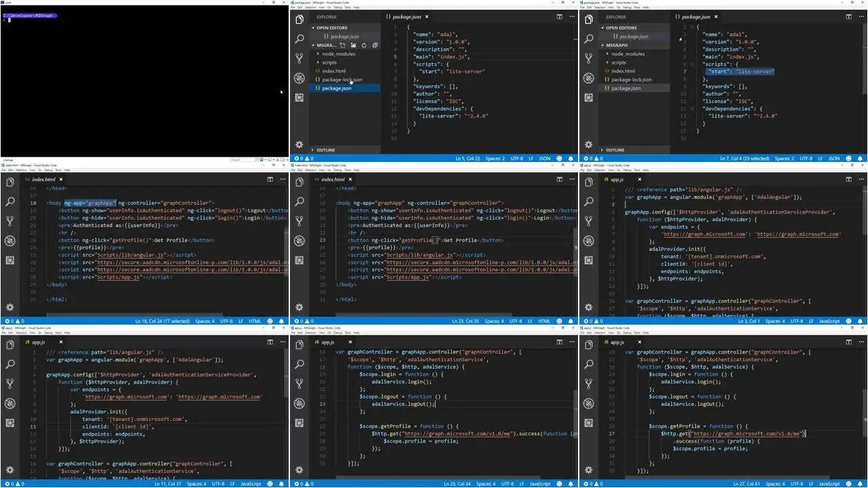Open Extensions icon in window with Ln 18, Col 24
The image size is (868, 488).
[x=10, y=260]
